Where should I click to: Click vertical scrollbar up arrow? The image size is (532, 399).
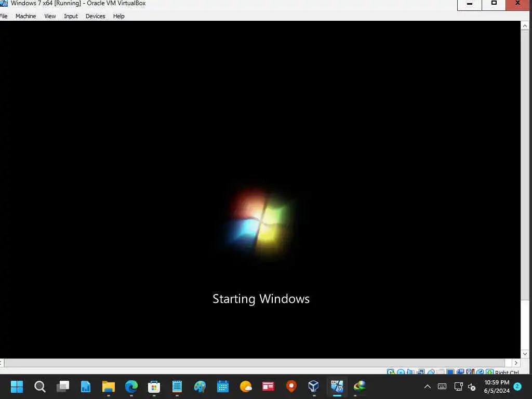click(x=525, y=26)
